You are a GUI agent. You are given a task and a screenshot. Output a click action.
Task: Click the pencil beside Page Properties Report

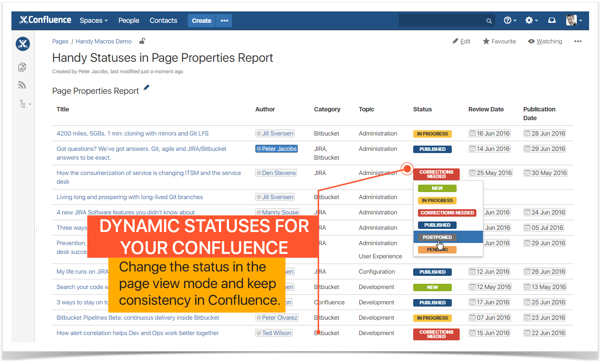(x=147, y=88)
